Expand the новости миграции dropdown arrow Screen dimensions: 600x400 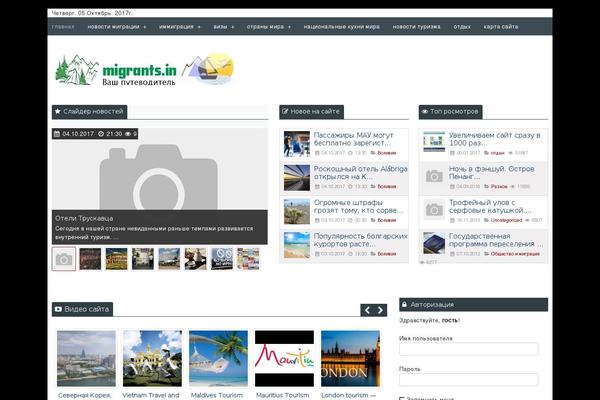pyautogui.click(x=145, y=27)
